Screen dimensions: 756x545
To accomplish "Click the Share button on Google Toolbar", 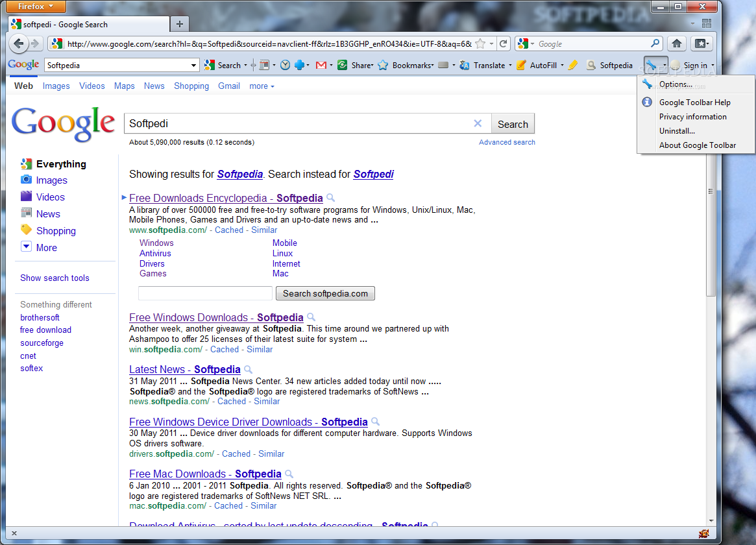I will pyautogui.click(x=355, y=65).
